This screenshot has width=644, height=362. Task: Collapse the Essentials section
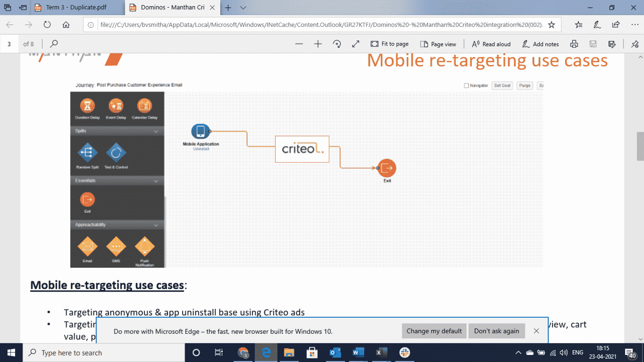click(156, 181)
